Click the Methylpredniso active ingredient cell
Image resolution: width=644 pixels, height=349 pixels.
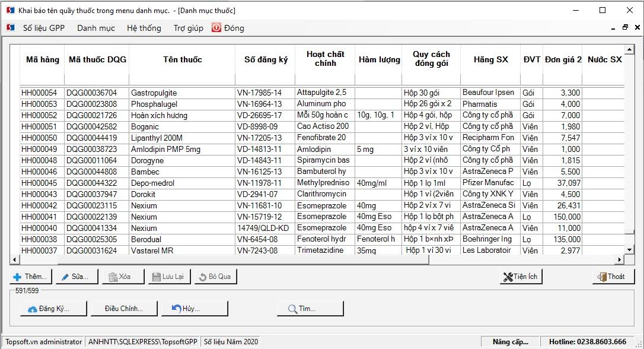[x=325, y=183]
